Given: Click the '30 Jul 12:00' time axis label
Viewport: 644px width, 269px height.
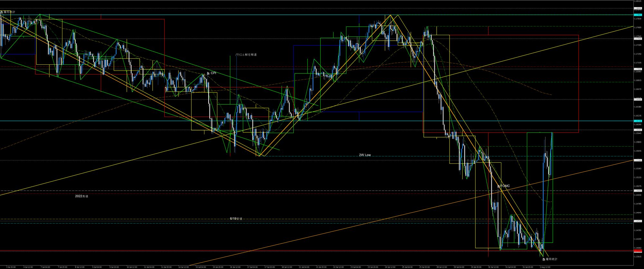Looking at the screenshot, I should pos(493,267).
